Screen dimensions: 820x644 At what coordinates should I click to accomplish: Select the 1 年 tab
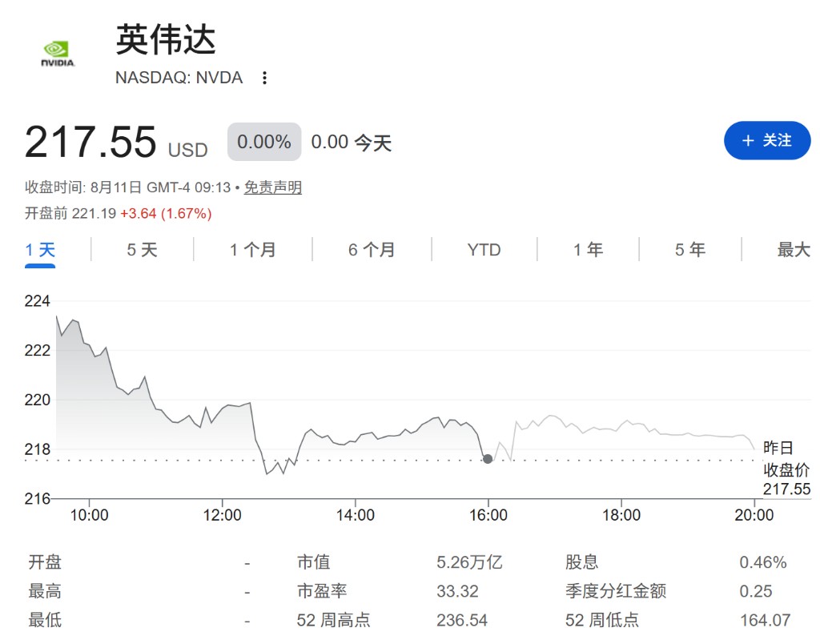(x=589, y=250)
